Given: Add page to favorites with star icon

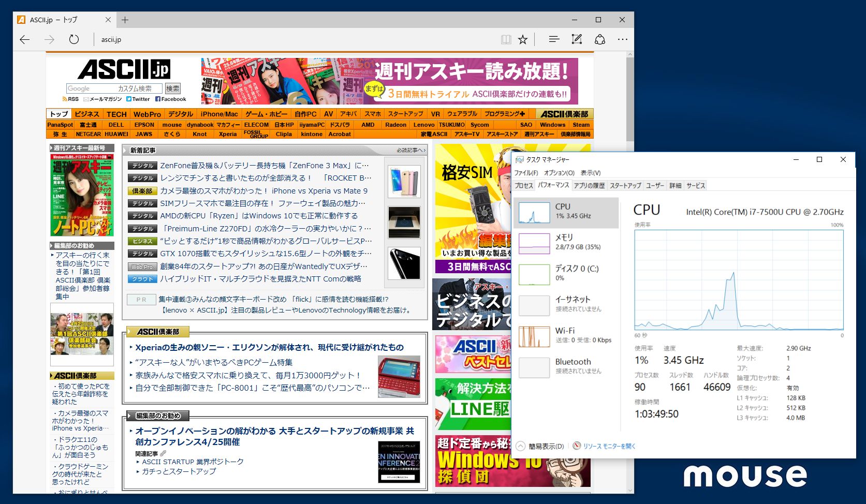Looking at the screenshot, I should pos(523,39).
